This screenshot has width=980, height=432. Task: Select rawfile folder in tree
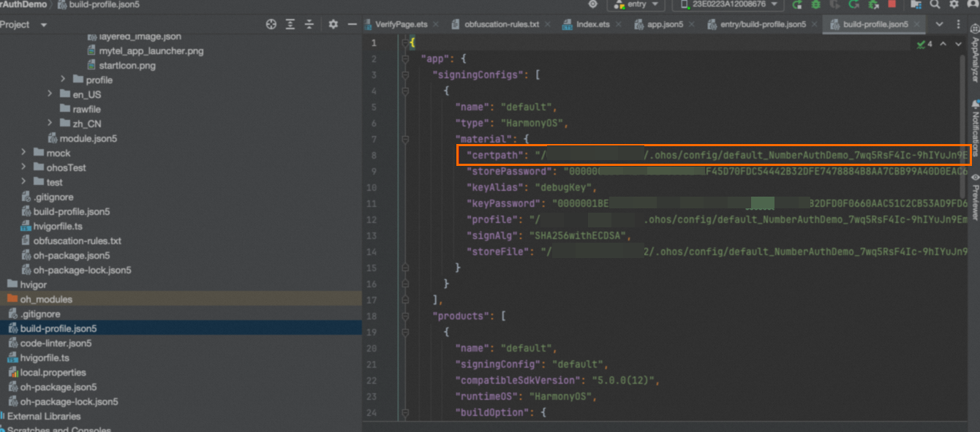coord(87,109)
